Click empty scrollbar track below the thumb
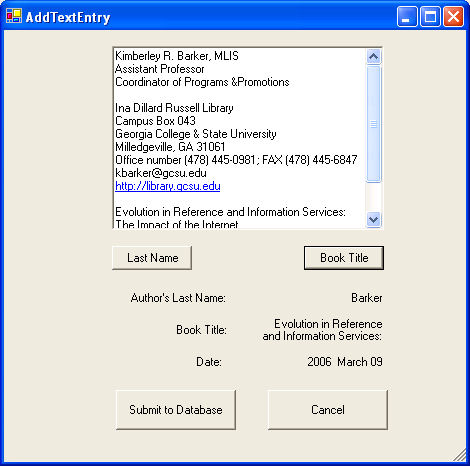The height and width of the screenshot is (466, 470). [x=373, y=197]
